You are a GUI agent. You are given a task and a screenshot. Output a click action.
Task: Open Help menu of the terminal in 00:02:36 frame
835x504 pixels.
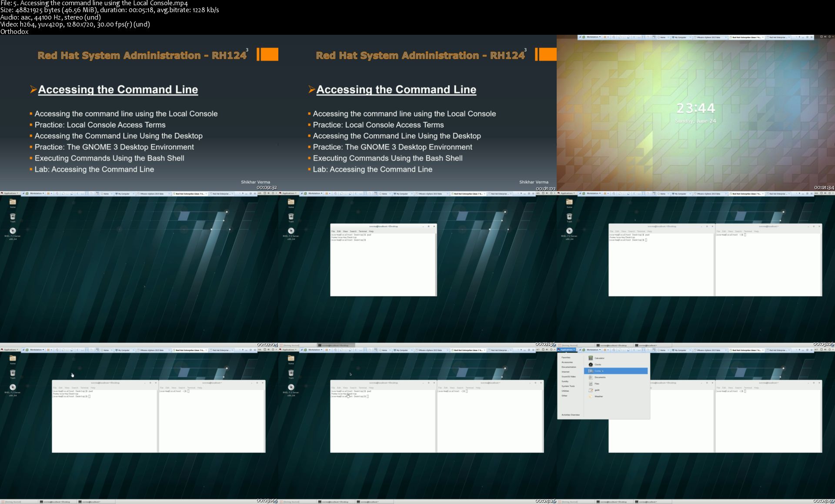(371, 231)
